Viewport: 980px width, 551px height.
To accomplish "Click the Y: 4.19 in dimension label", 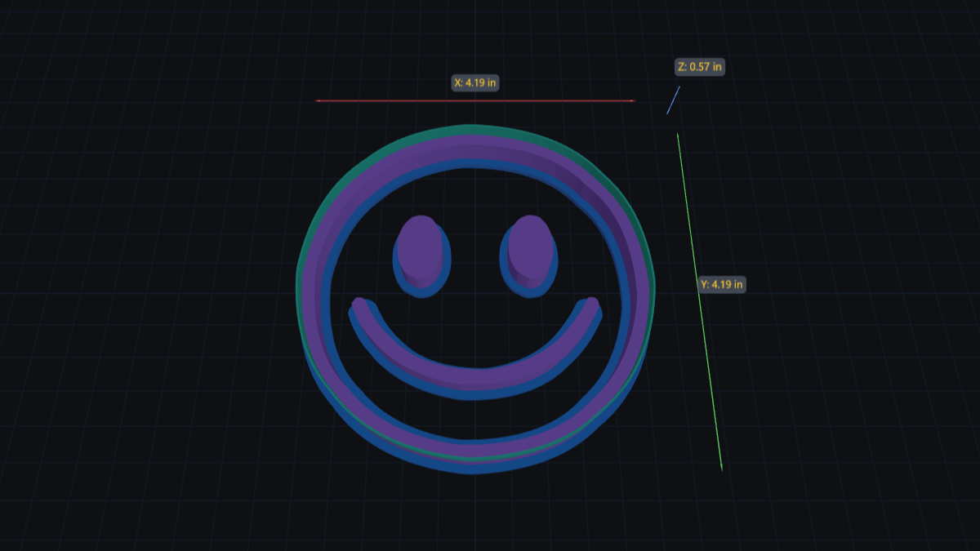I will (x=722, y=286).
